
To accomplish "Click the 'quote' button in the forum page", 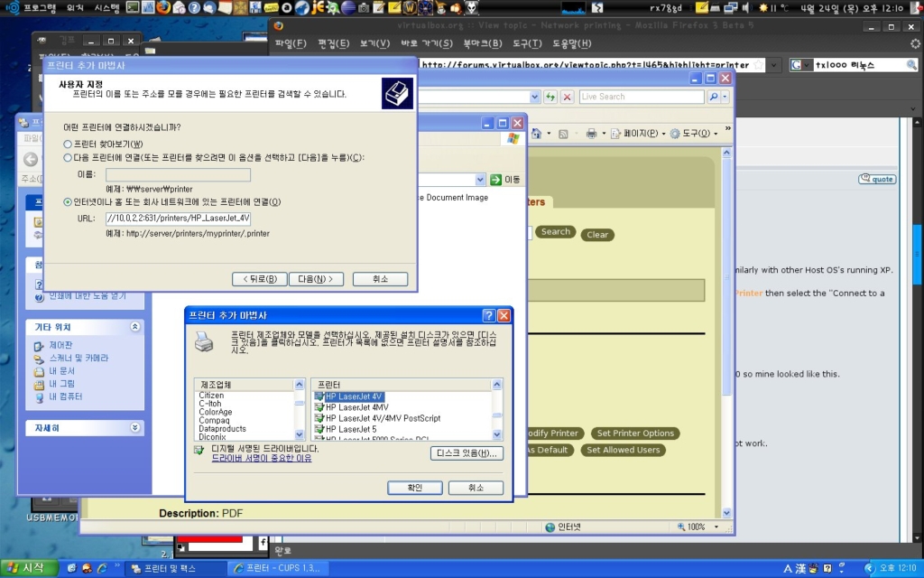I will pos(877,179).
